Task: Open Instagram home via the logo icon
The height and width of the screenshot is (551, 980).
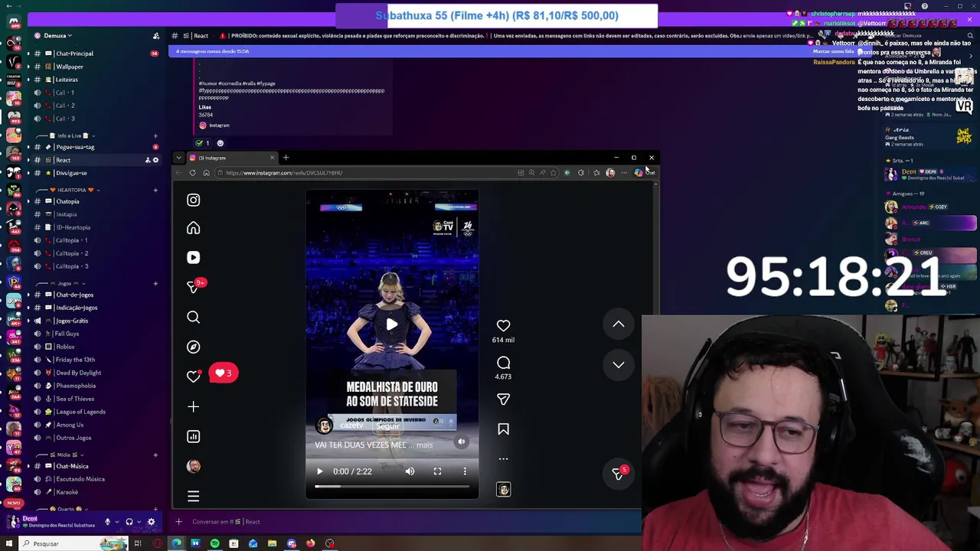Action: pos(193,200)
